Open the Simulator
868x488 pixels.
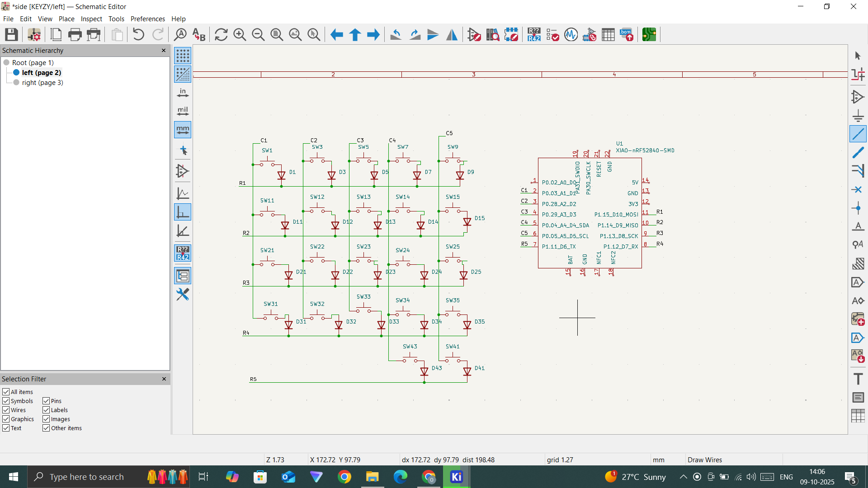click(x=571, y=34)
